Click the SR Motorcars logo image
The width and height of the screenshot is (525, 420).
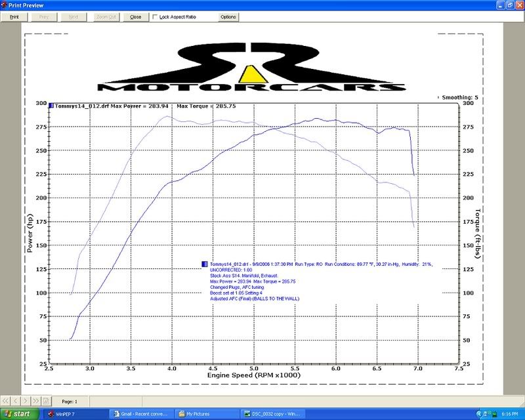[251, 67]
